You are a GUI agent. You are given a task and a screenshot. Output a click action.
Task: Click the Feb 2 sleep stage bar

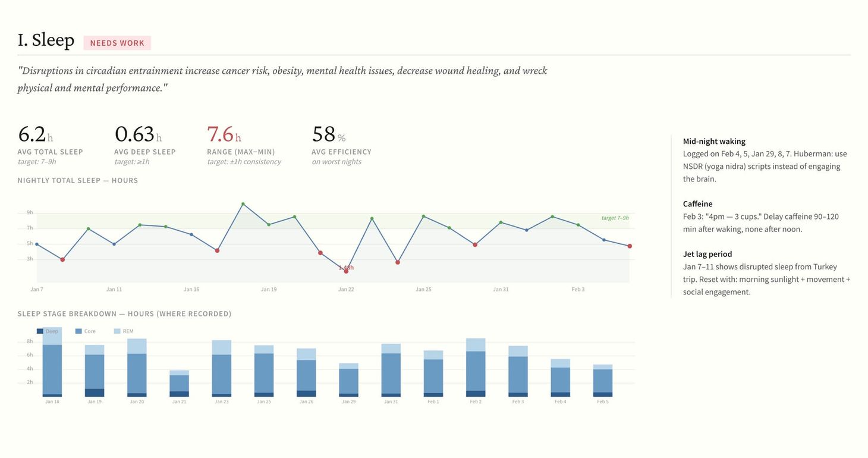click(x=476, y=368)
